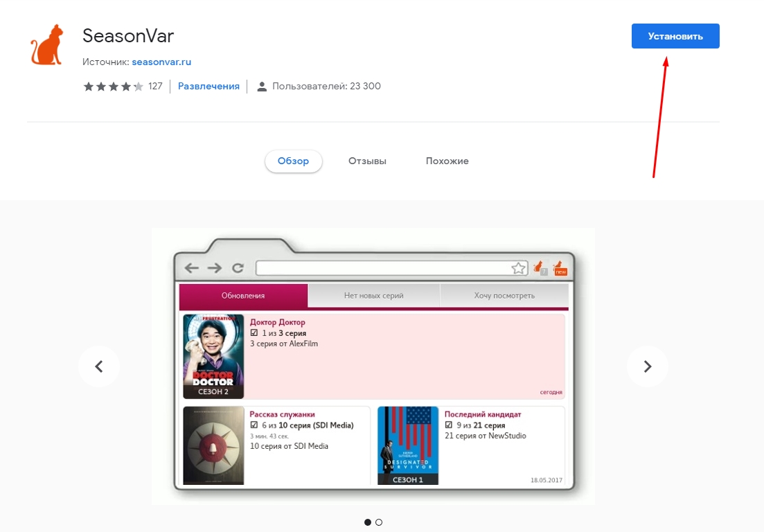Image resolution: width=764 pixels, height=532 pixels.
Task: Click the blue Установить button
Action: 675,36
